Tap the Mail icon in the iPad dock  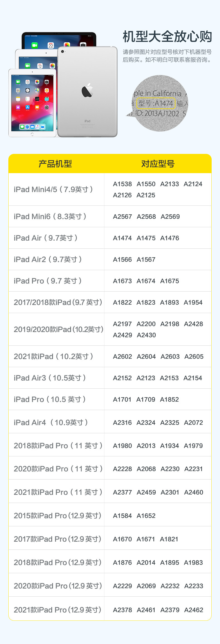32,127
